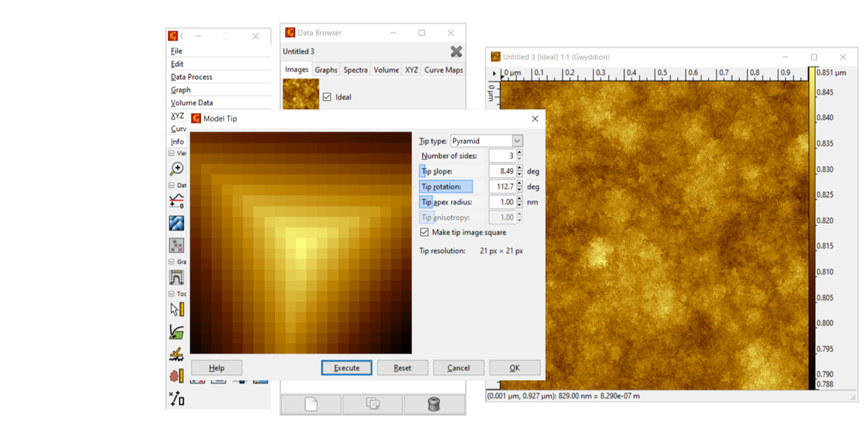868x443 pixels.
Task: Select the level data icon in toolbox
Action: coord(177,200)
